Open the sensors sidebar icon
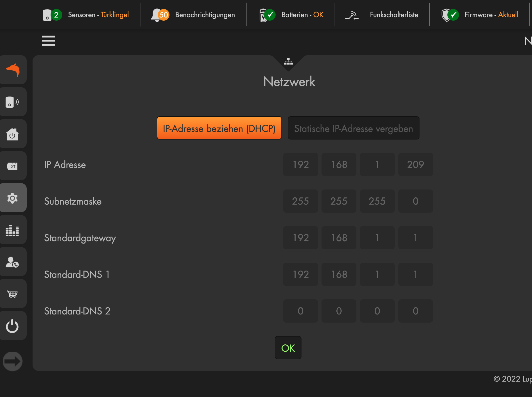 point(12,102)
